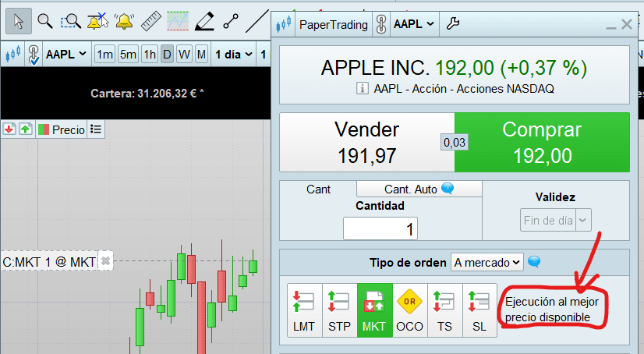The image size is (644, 354).
Task: Click the chain link icon in order window
Action: click(381, 24)
